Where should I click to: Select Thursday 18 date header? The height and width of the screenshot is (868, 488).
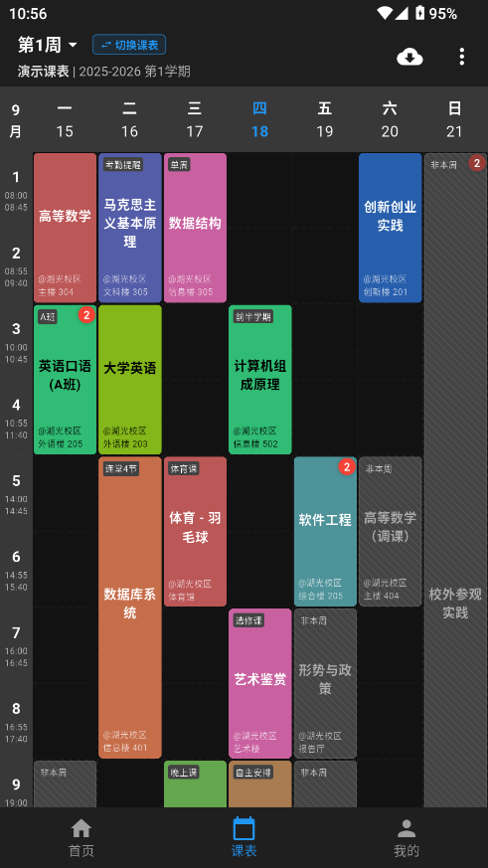point(259,119)
